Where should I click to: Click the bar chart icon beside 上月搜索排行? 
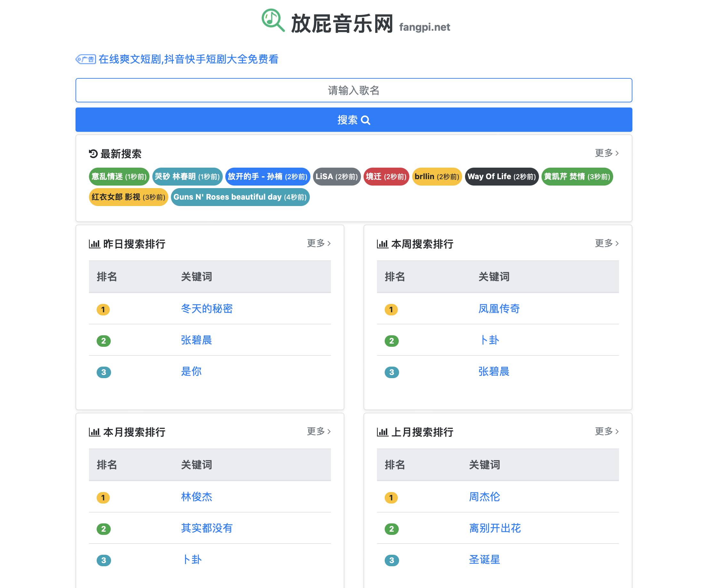click(x=382, y=432)
